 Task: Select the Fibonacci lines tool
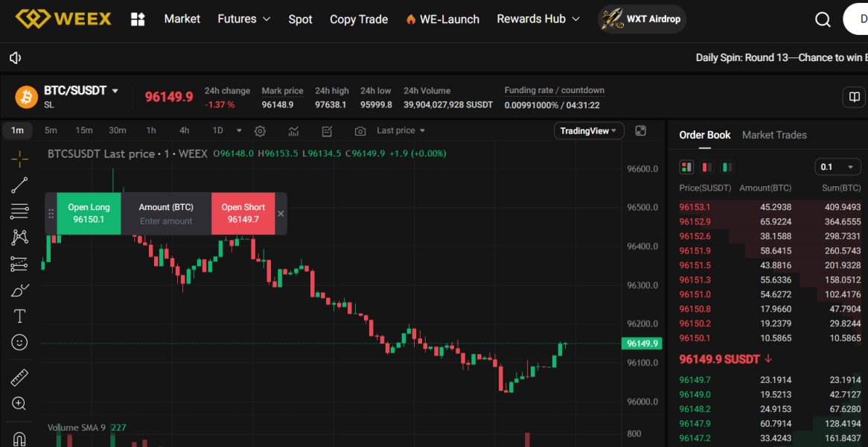tap(19, 211)
